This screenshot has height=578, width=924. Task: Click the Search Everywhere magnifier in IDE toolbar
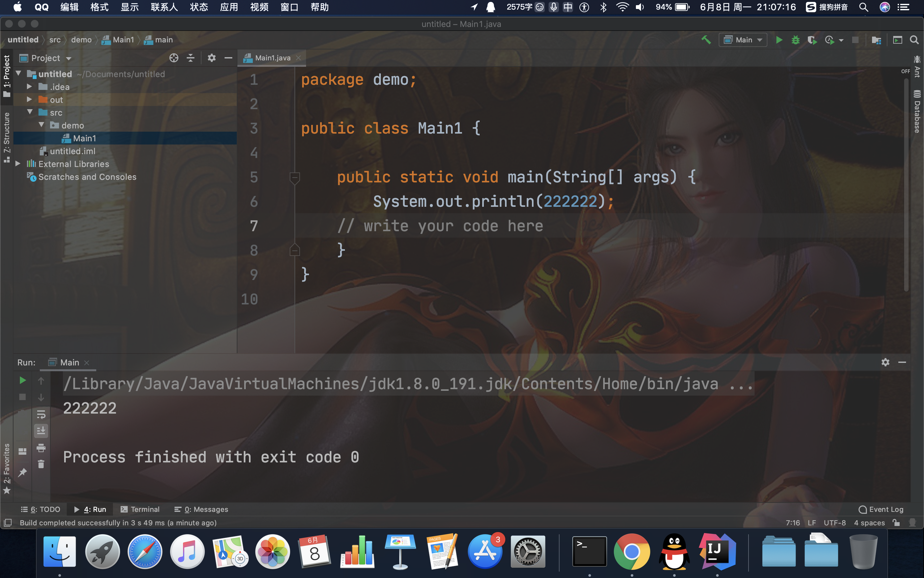click(x=914, y=40)
